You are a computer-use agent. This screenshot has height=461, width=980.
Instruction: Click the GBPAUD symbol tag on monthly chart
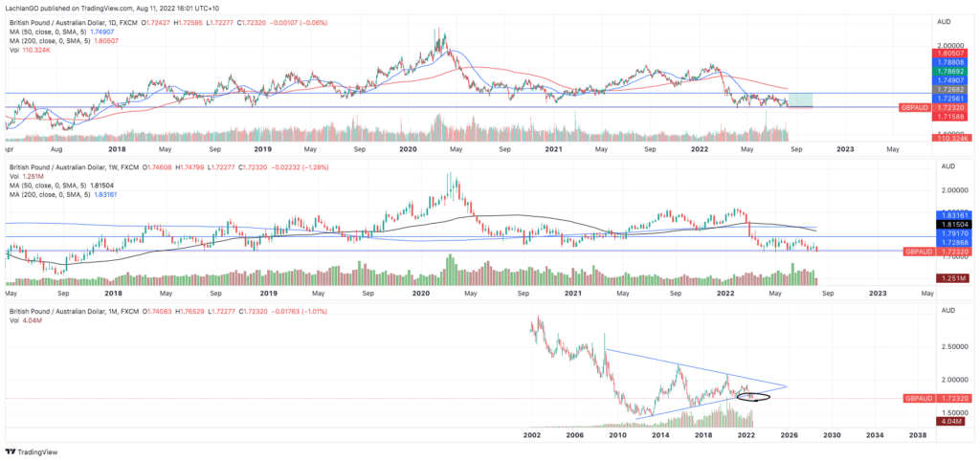pyautogui.click(x=915, y=397)
